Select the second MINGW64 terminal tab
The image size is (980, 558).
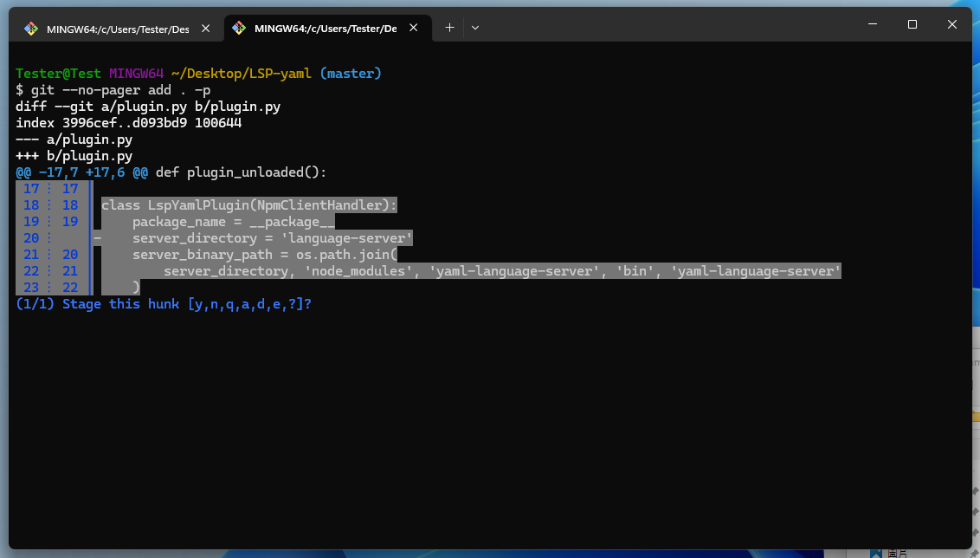(327, 28)
